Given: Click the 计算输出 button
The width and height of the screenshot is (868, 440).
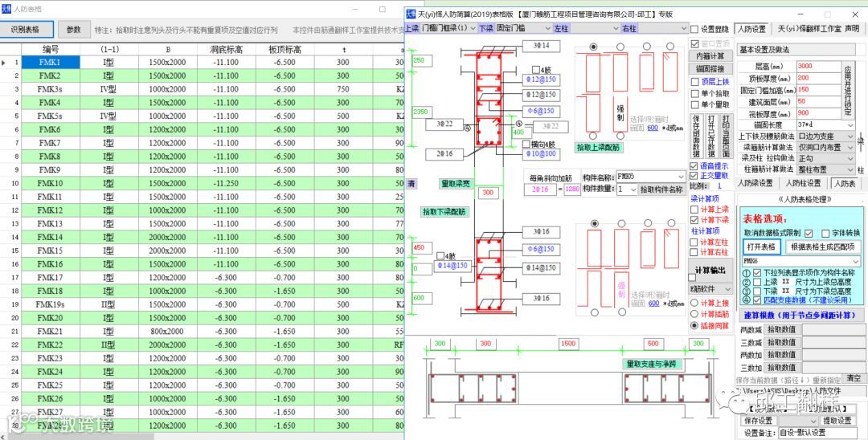Looking at the screenshot, I should pos(710,270).
